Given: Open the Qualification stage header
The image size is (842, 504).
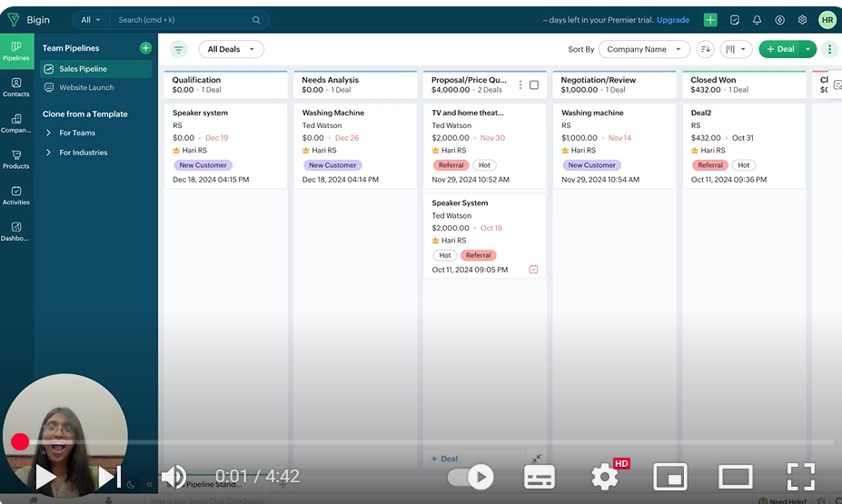Looking at the screenshot, I should (x=225, y=84).
